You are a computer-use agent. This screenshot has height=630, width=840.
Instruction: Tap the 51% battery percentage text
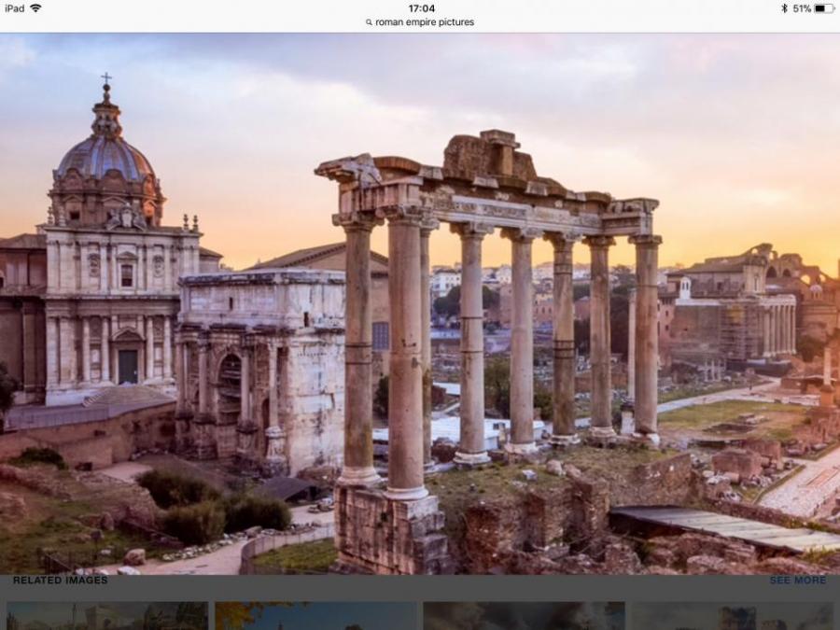click(x=802, y=8)
